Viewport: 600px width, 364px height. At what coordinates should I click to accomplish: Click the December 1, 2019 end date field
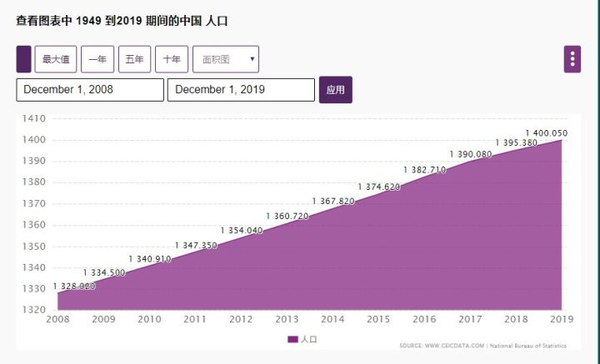click(x=241, y=90)
